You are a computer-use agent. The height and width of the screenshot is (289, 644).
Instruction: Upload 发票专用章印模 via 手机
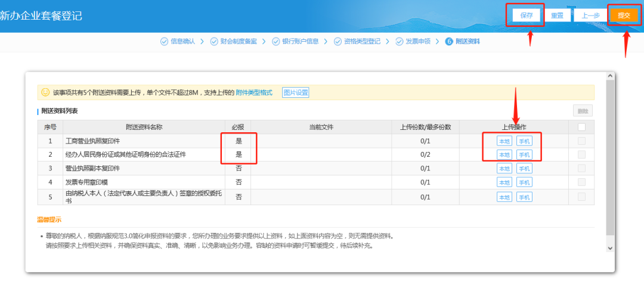point(524,182)
